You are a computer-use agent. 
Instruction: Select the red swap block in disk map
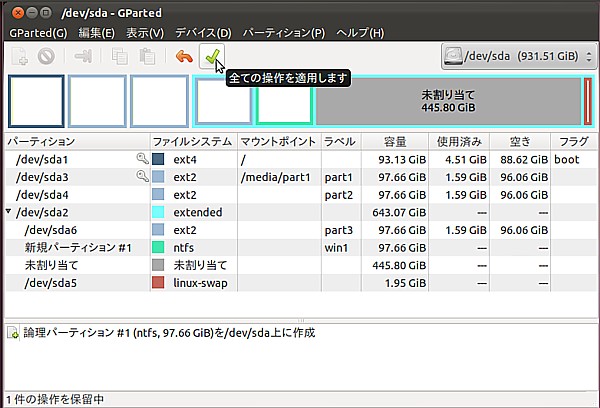(588, 101)
